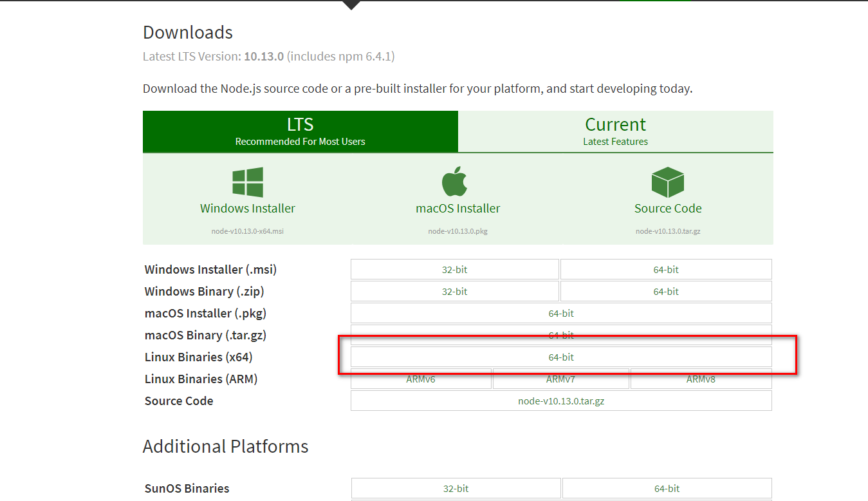Click the SunOS Binaries row label
Image resolution: width=868 pixels, height=501 pixels.
[x=187, y=489]
